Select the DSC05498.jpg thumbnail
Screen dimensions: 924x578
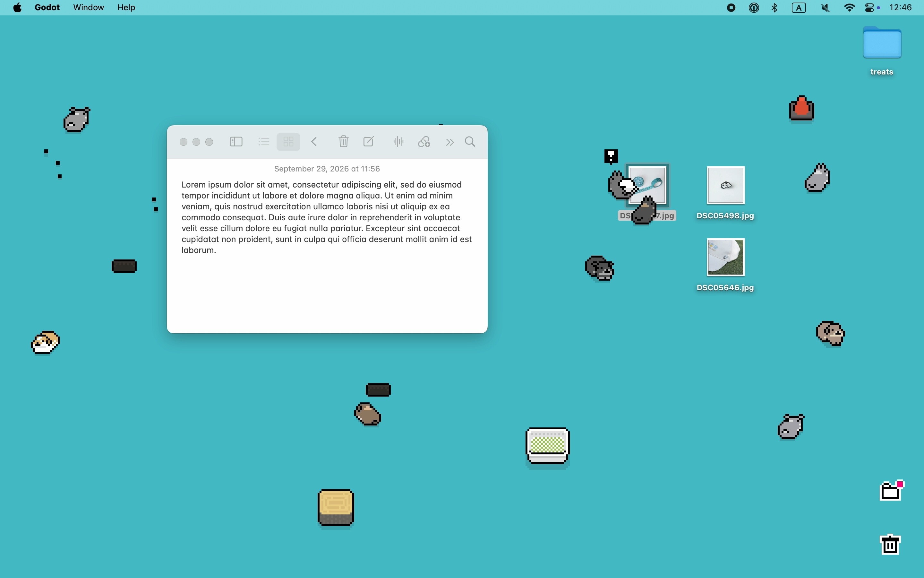coord(725,185)
